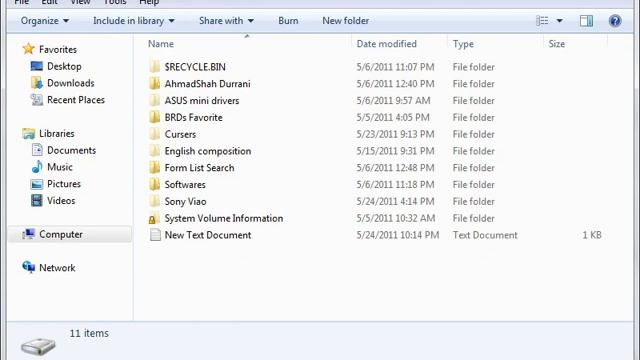Viewport: 640px width, 360px height.
Task: Click the Videos filmstrip icon
Action: click(x=37, y=200)
